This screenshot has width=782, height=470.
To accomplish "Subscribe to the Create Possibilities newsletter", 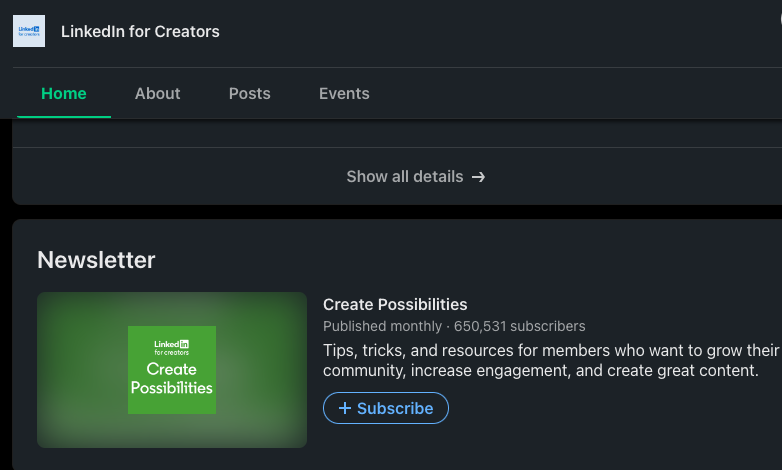I will coord(386,408).
